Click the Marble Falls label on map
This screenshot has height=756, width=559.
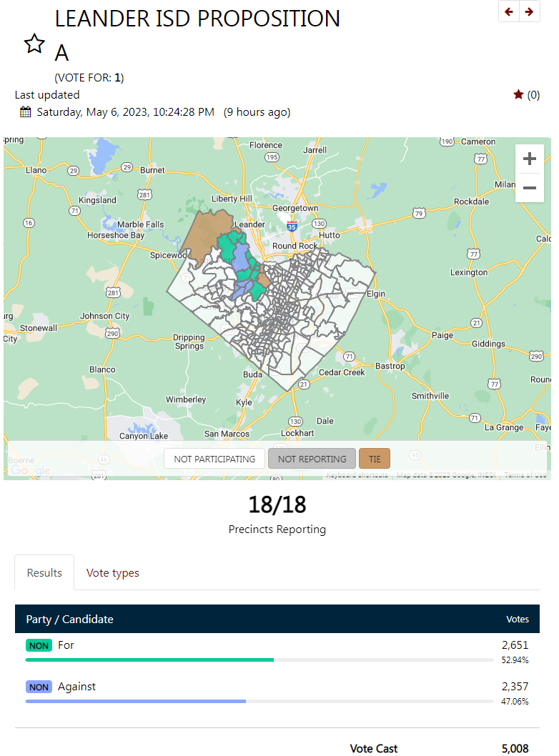[141, 224]
